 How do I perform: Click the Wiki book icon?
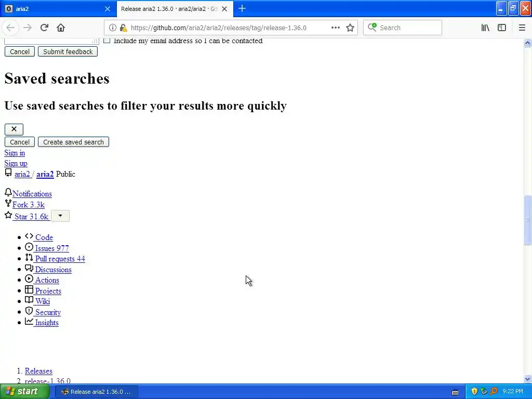[29, 300]
